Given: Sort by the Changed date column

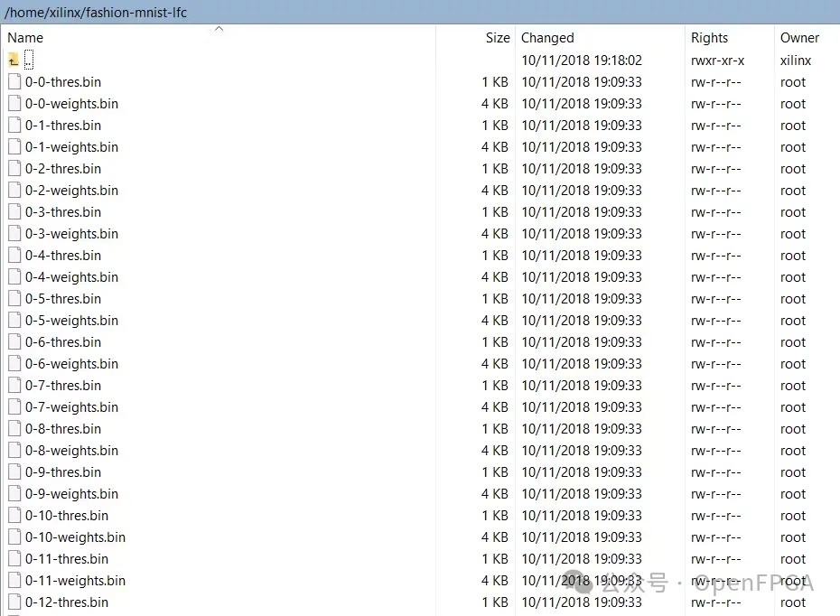Looking at the screenshot, I should [x=547, y=38].
